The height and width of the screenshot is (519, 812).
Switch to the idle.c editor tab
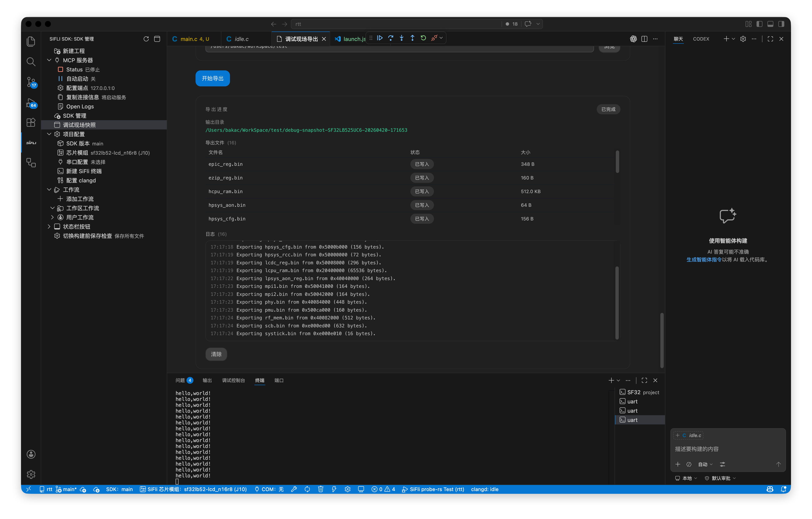[x=241, y=39]
